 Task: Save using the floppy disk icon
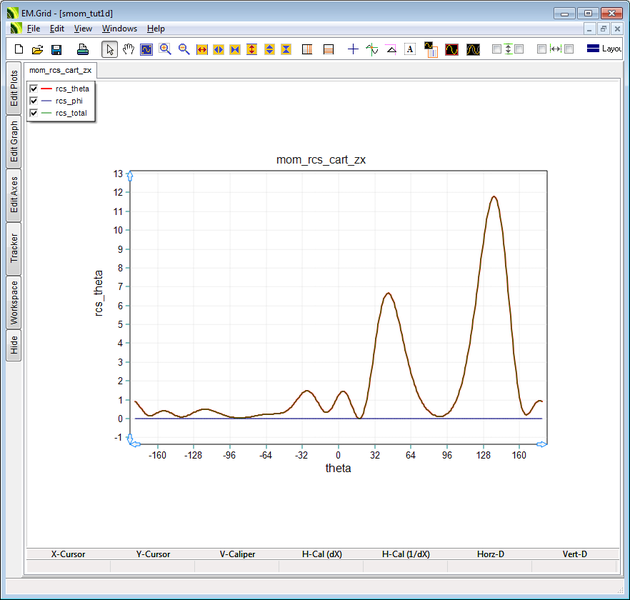tap(56, 49)
